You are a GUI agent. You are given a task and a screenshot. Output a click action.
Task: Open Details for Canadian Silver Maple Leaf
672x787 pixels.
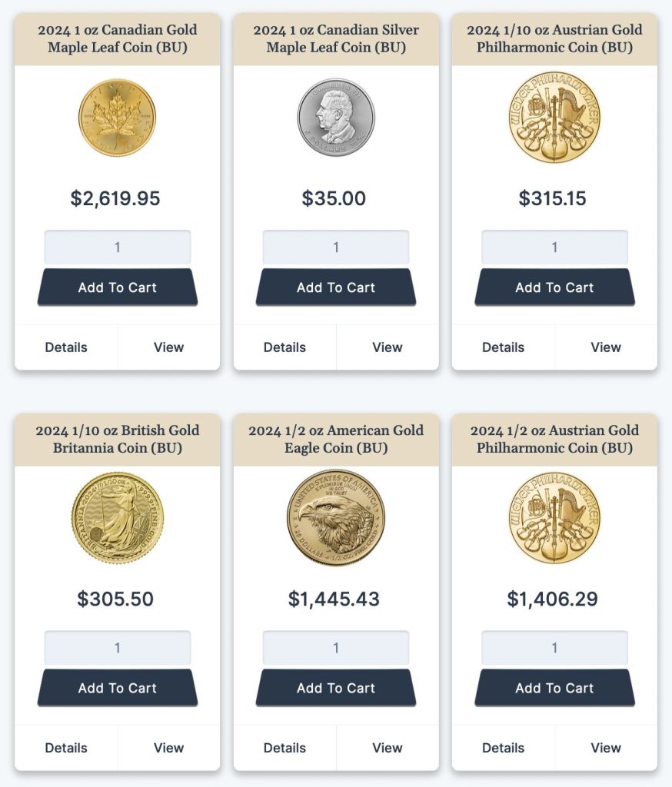(x=284, y=347)
